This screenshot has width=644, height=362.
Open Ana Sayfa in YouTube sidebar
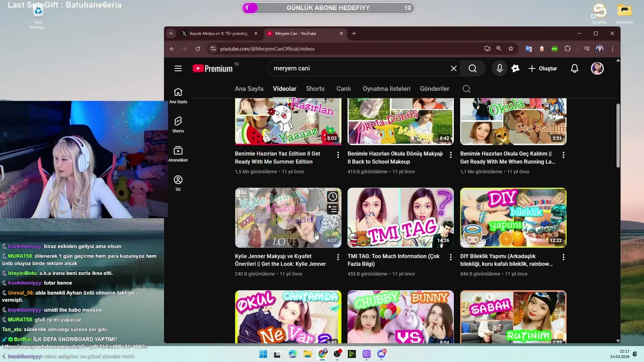pyautogui.click(x=178, y=96)
